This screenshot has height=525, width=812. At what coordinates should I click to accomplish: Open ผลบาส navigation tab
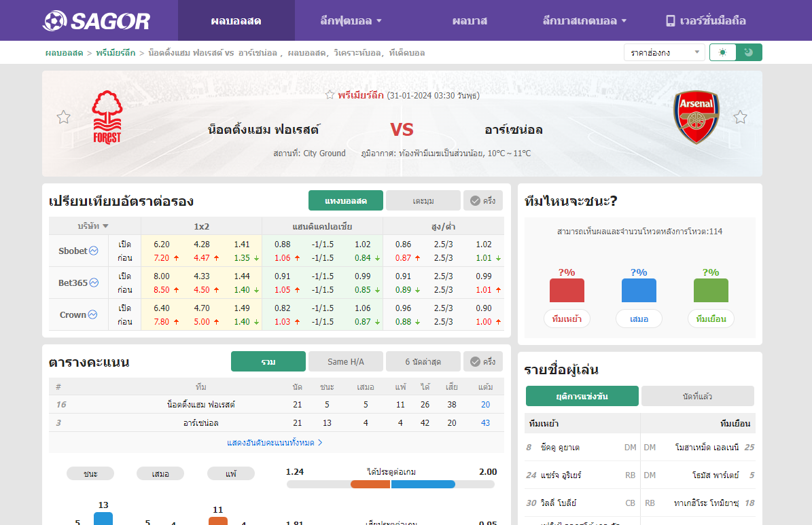[x=469, y=20]
